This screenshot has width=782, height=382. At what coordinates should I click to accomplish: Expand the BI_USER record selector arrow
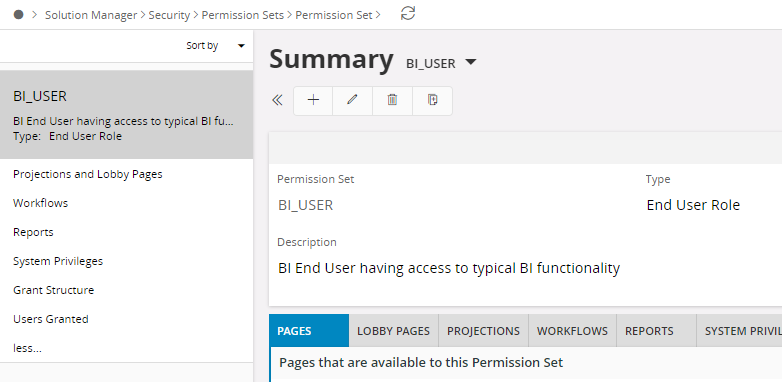click(470, 62)
